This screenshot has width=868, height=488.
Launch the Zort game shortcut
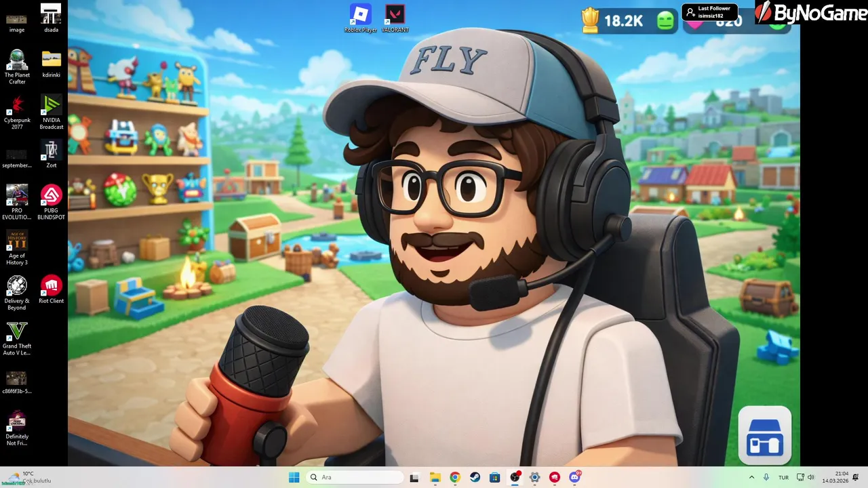point(51,154)
